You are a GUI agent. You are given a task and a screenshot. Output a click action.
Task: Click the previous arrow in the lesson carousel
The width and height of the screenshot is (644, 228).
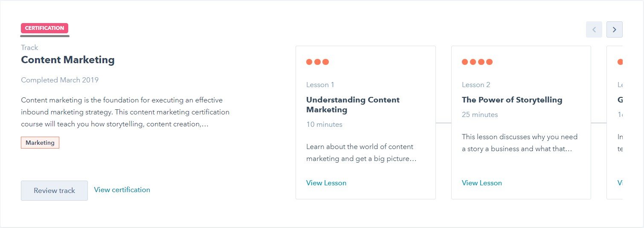tap(594, 29)
